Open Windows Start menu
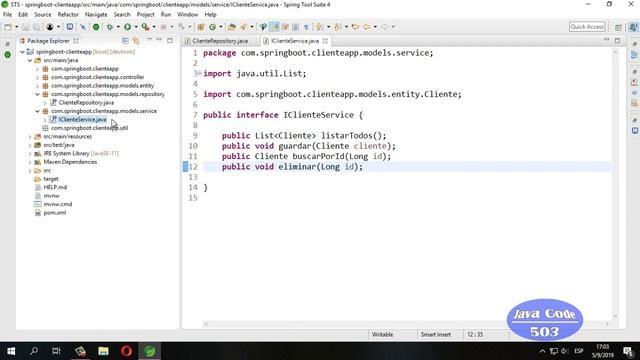This screenshot has height=360, width=640. 11,351
